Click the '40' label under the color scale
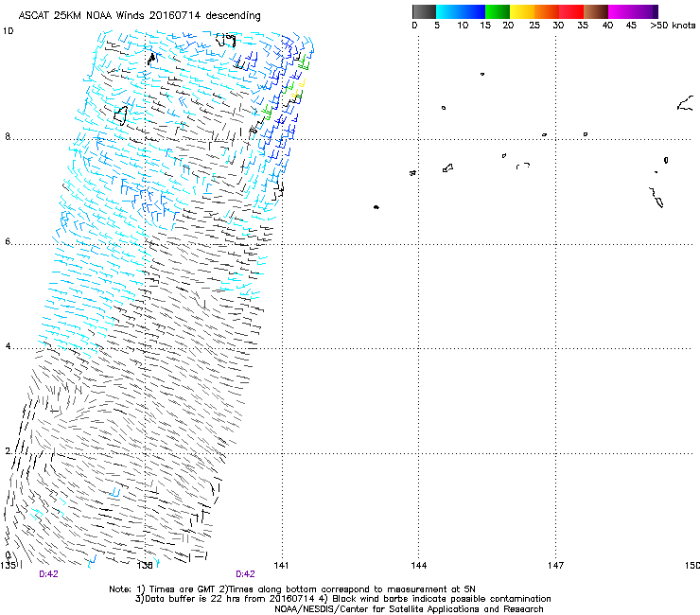Viewport: 700px width, 615px height. click(x=607, y=26)
